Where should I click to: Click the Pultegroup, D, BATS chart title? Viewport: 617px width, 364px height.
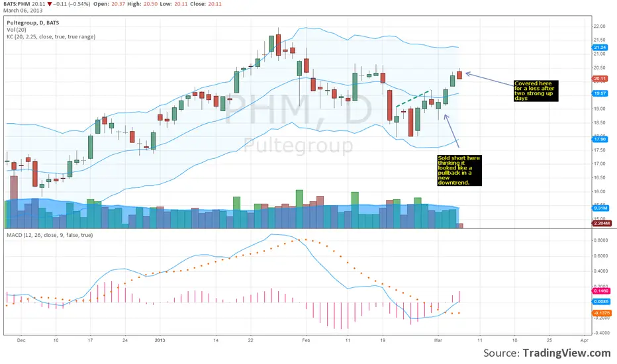click(x=32, y=23)
